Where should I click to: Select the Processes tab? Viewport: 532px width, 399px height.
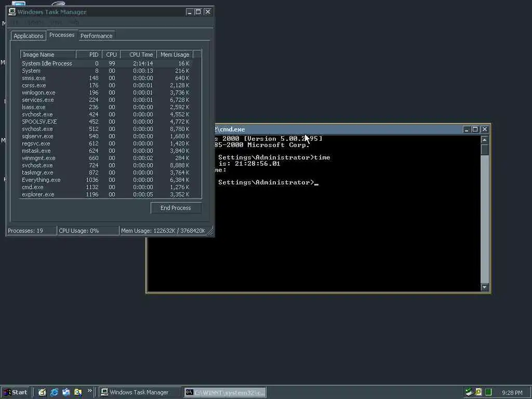[62, 35]
